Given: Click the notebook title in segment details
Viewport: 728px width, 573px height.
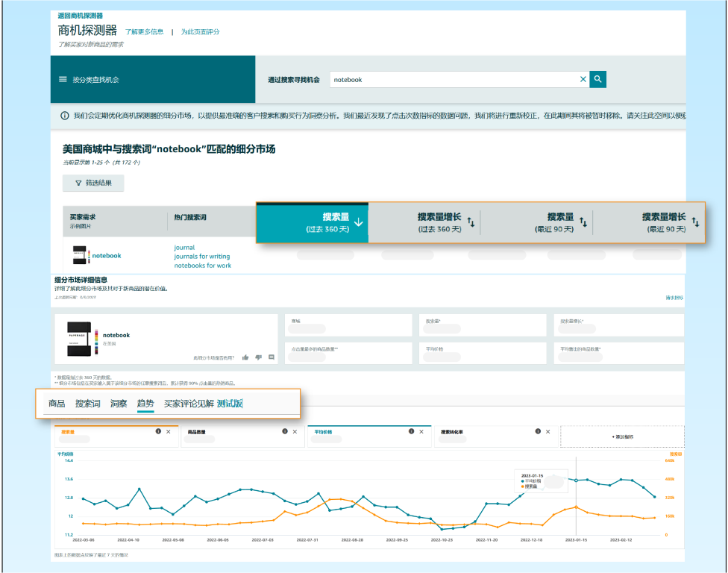Looking at the screenshot, I should 116,335.
